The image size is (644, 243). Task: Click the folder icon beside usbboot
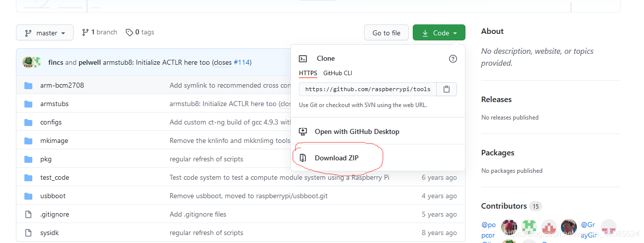(x=28, y=196)
